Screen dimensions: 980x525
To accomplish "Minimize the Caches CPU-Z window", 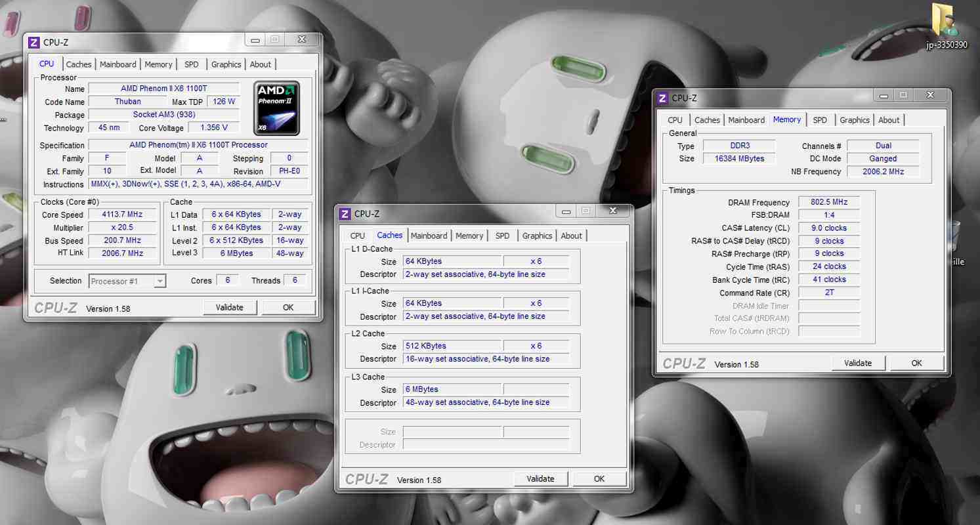I will [566, 211].
